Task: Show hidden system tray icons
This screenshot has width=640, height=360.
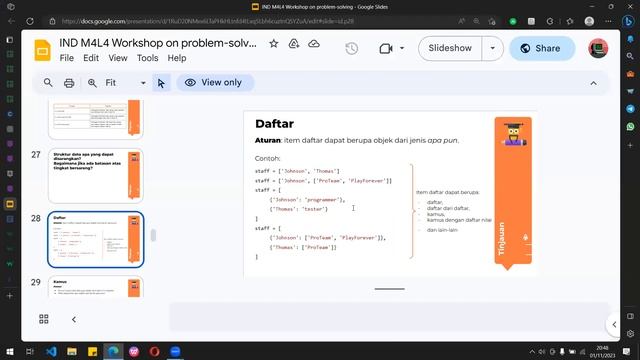Action: point(532,351)
